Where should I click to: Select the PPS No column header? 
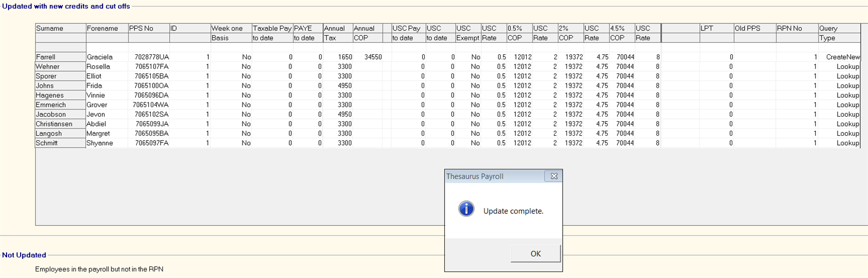pos(149,28)
